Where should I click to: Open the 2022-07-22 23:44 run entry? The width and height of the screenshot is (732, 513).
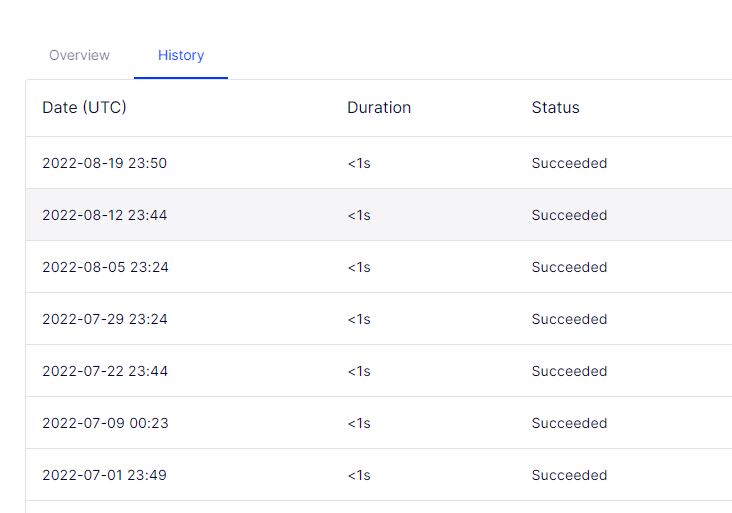coord(104,371)
